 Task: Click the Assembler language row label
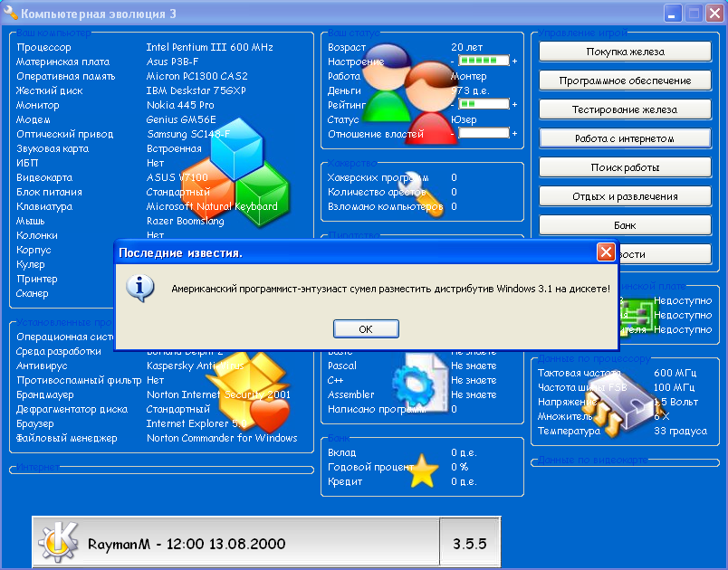pos(351,394)
